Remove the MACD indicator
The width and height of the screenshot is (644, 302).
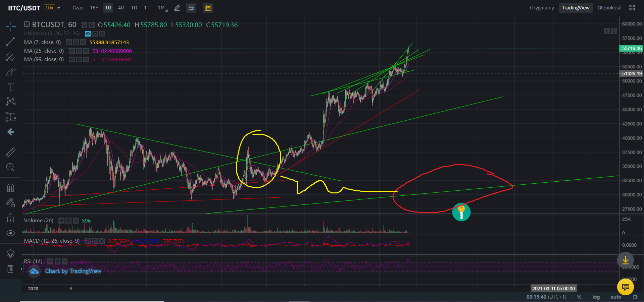102,241
